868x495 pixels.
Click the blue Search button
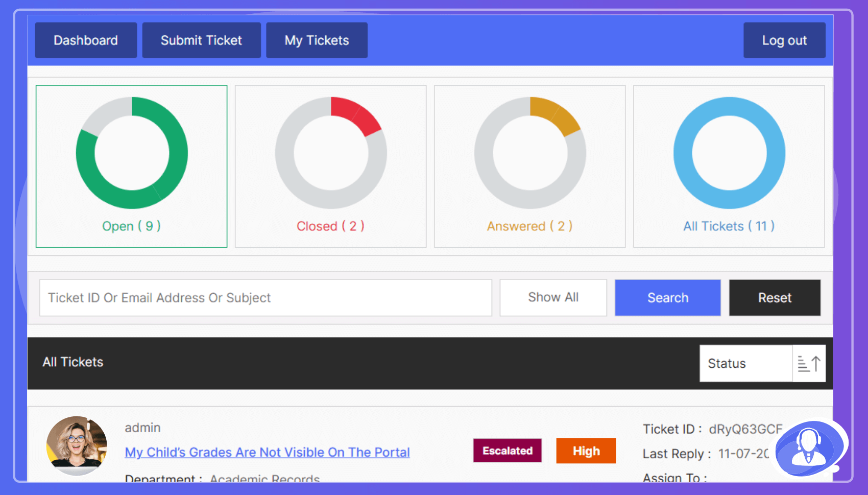(668, 298)
